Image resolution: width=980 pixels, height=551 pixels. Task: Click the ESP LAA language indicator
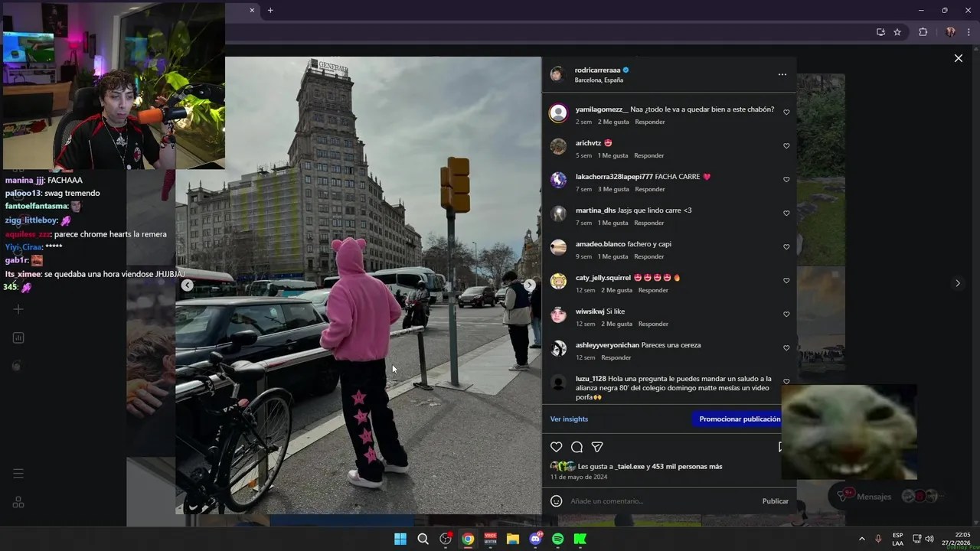[x=897, y=539]
